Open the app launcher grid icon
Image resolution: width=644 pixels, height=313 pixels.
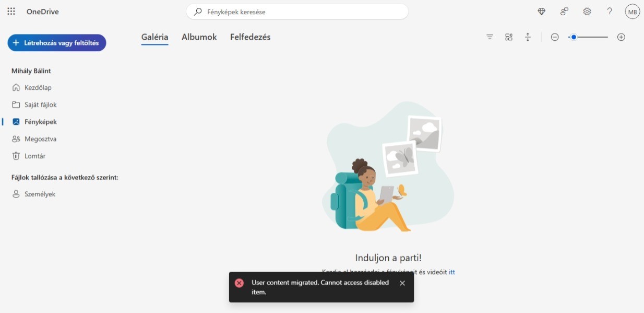(11, 11)
